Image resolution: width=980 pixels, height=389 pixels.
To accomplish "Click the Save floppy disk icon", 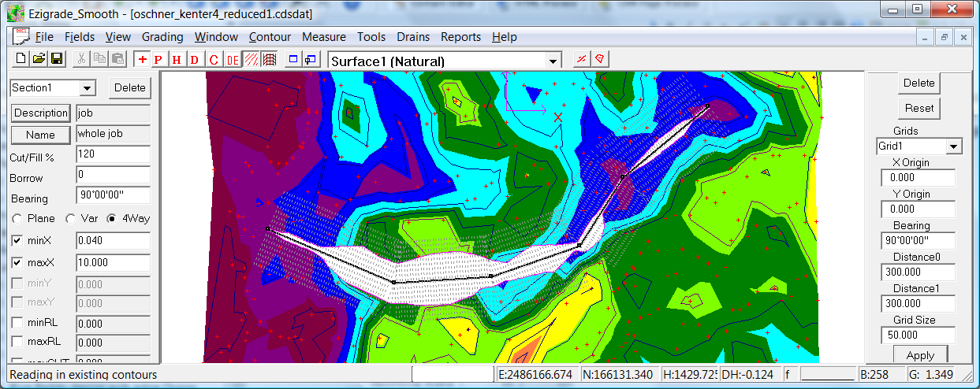I will pyautogui.click(x=57, y=60).
